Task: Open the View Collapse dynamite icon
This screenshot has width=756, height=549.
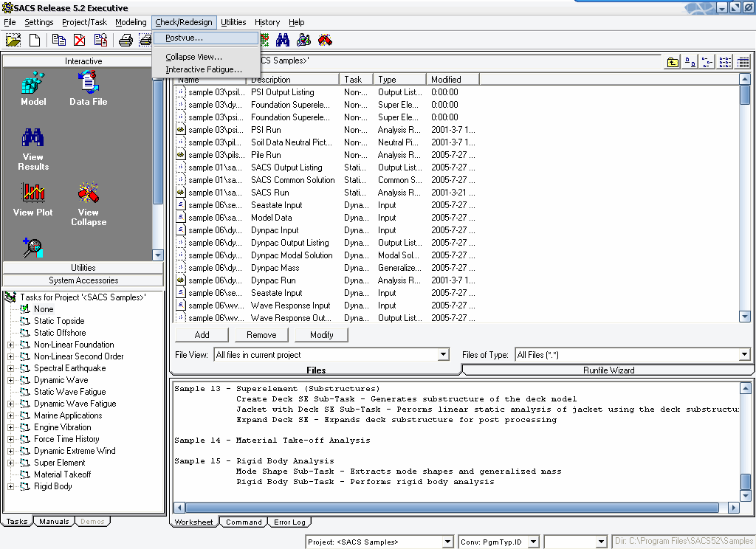Action: point(89,204)
